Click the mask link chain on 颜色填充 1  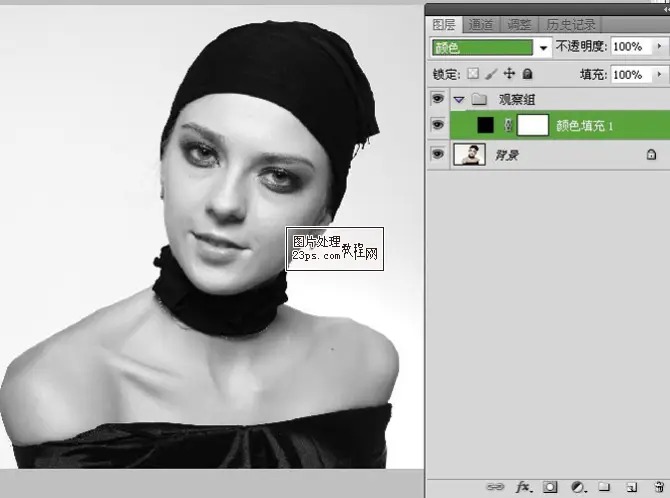point(508,125)
